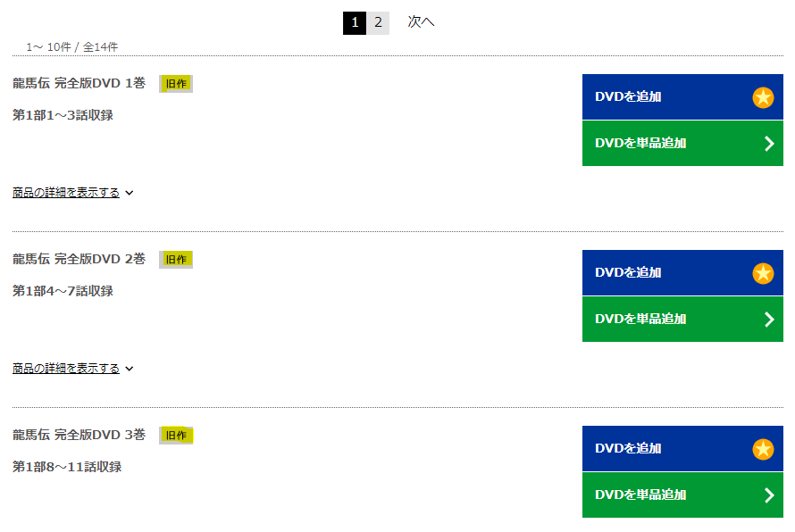Click arrow icon on 2巻 単品追加

coord(769,320)
